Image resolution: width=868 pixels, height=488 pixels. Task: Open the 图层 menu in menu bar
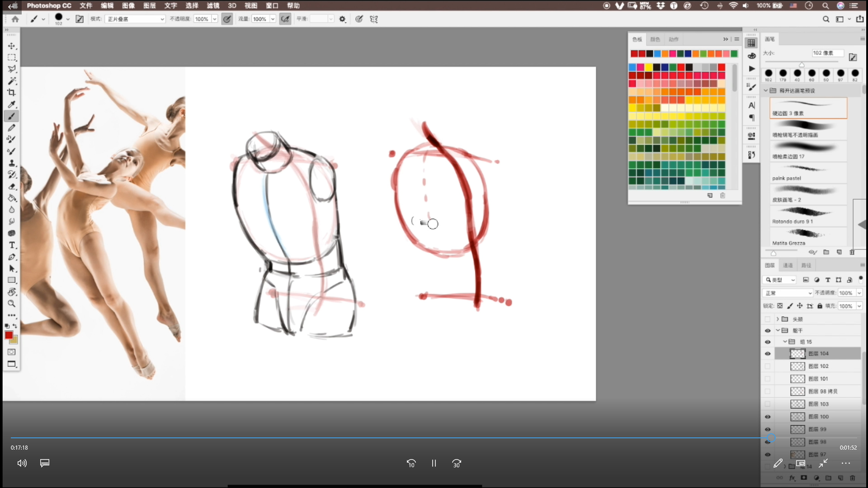pos(150,5)
